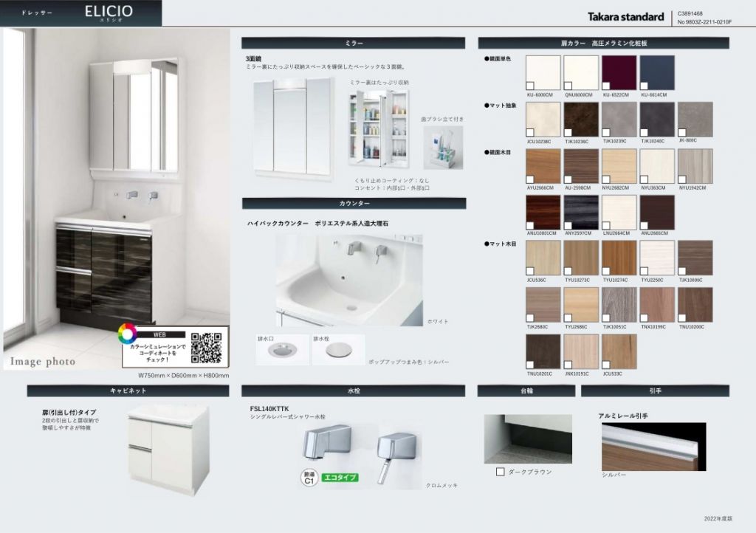Choose the LNU2664CM off-white swatch
This screenshot has height=533, width=756.
(x=619, y=212)
